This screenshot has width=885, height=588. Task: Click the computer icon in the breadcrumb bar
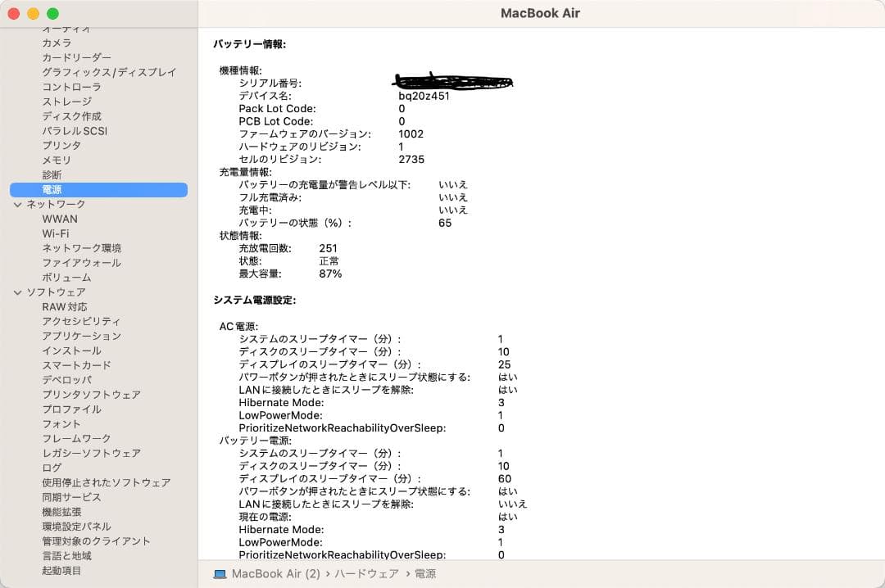(x=218, y=574)
